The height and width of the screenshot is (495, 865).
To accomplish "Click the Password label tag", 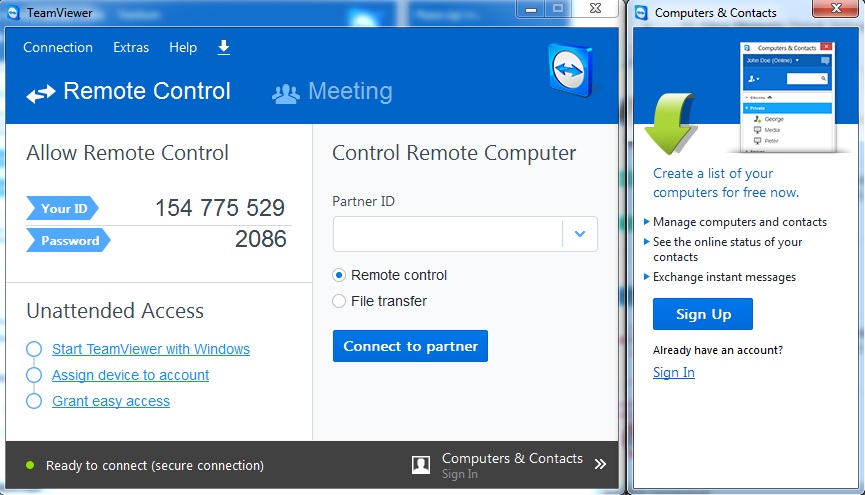I will 68,241.
